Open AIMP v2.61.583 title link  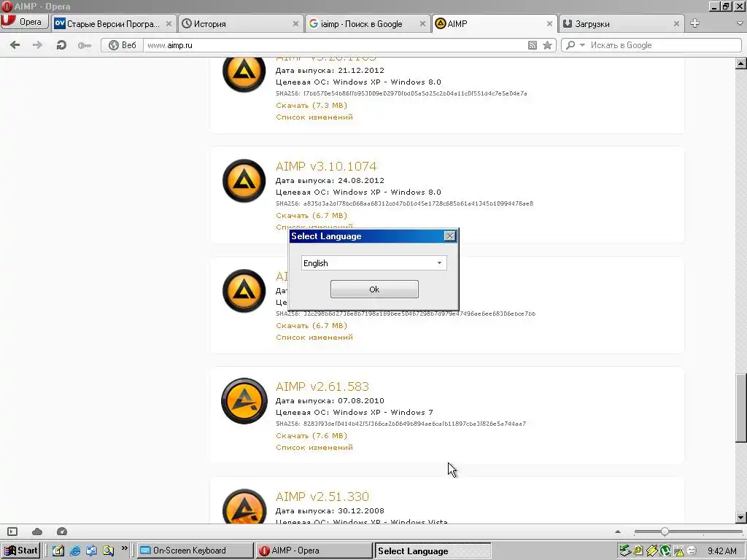(x=322, y=386)
